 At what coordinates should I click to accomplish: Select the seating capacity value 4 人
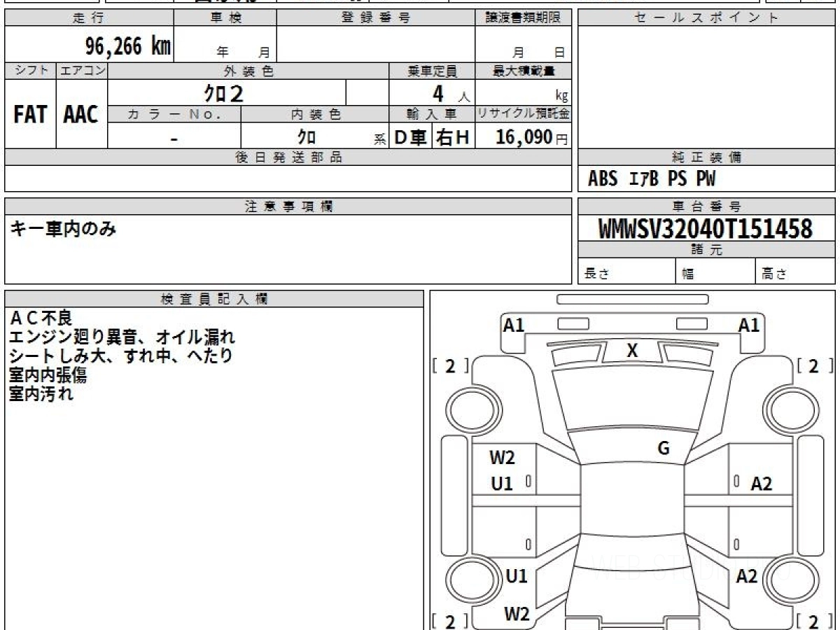[x=451, y=94]
